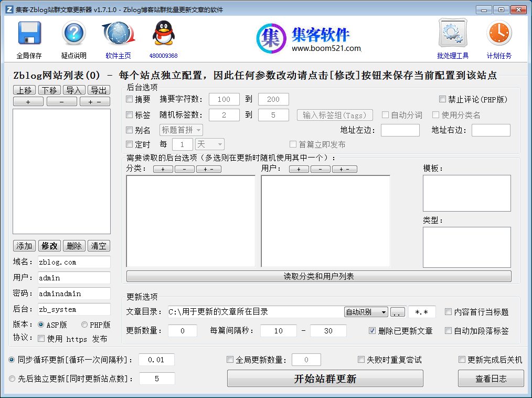
Task: Click the browse ".." button for 文章目录
Action: 397,312
